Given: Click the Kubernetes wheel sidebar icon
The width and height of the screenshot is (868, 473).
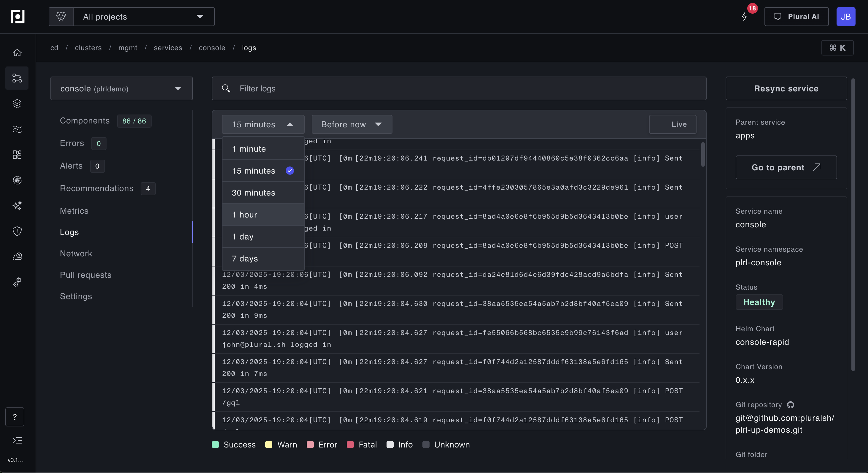Looking at the screenshot, I should coord(17,180).
